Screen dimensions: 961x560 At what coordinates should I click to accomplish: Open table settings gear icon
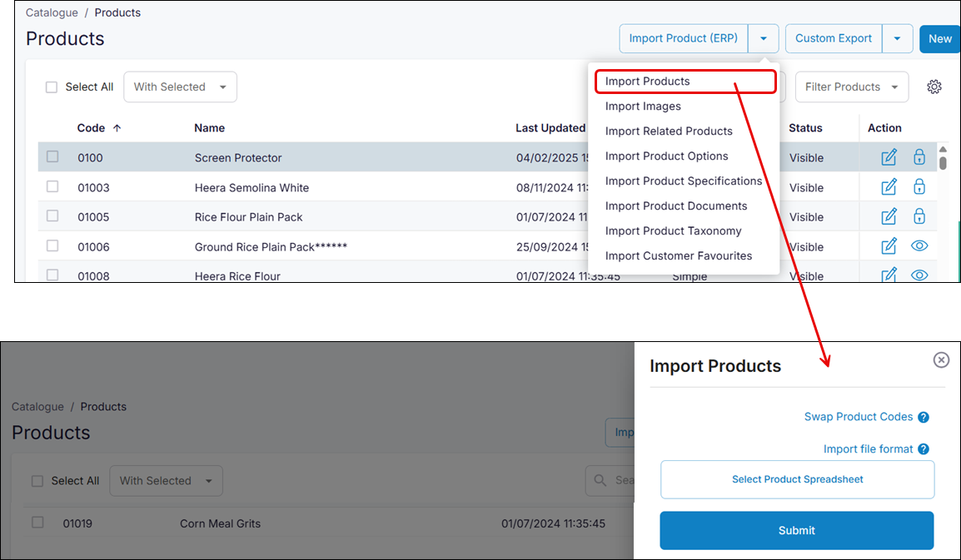point(934,87)
